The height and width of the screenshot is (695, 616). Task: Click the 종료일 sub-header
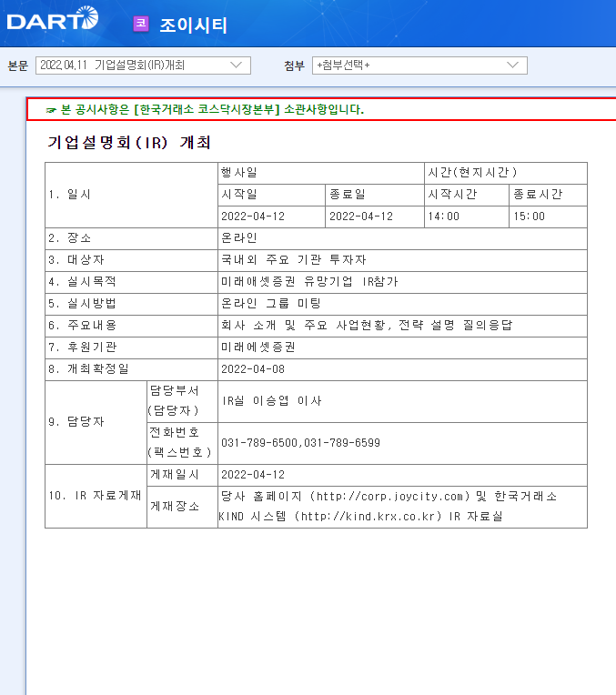(x=375, y=195)
